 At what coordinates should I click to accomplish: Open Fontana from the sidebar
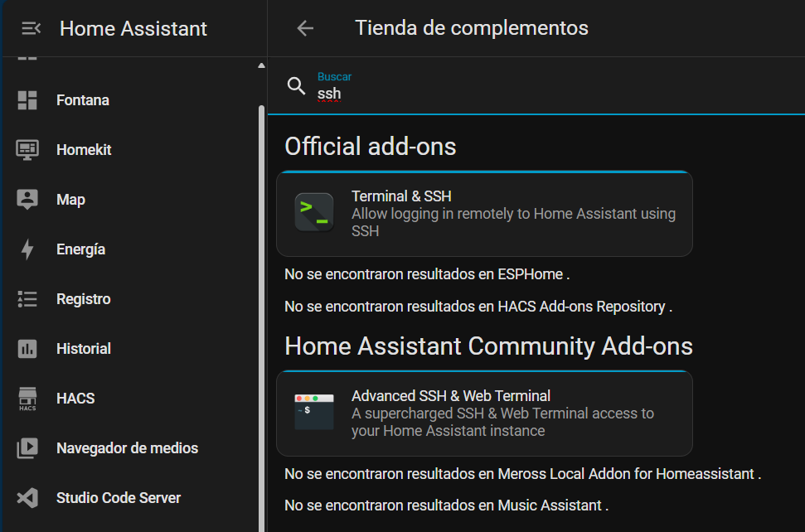point(83,99)
